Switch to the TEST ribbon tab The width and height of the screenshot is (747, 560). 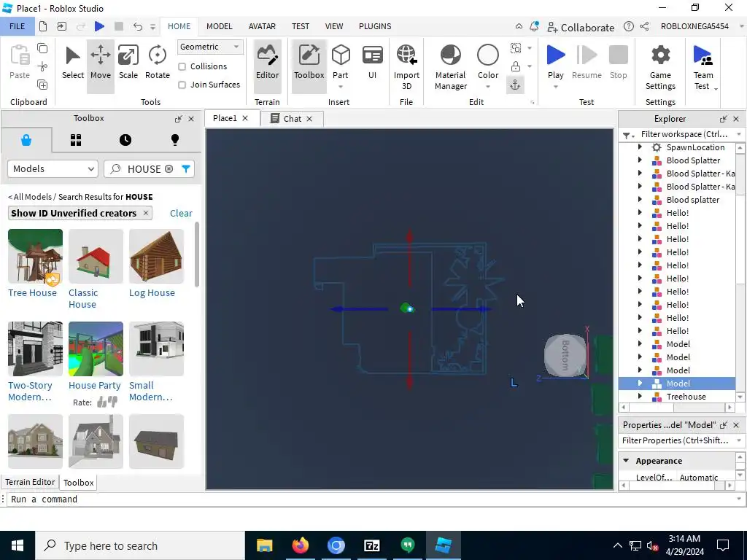pyautogui.click(x=300, y=26)
